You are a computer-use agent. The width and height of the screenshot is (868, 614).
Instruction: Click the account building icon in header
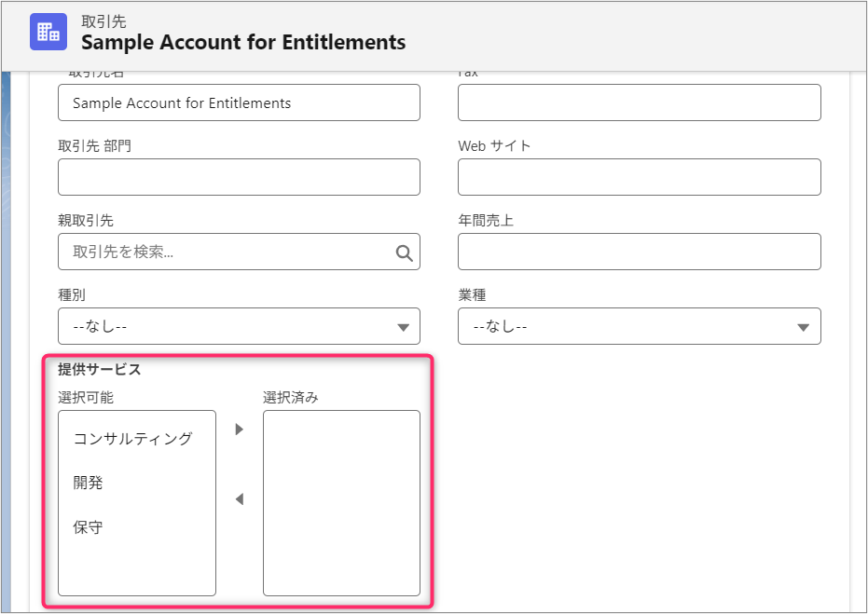pyautogui.click(x=48, y=32)
